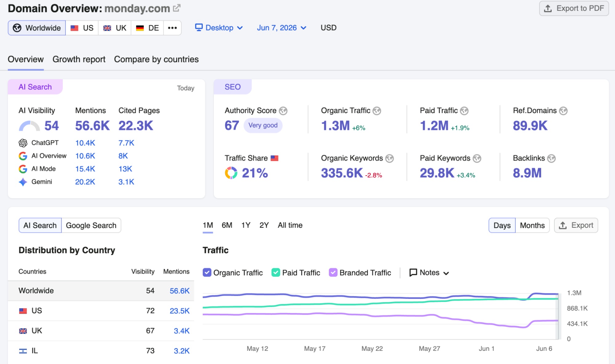Click the AI Visibility gauge indicator
This screenshot has width=615, height=364.
pyautogui.click(x=30, y=126)
